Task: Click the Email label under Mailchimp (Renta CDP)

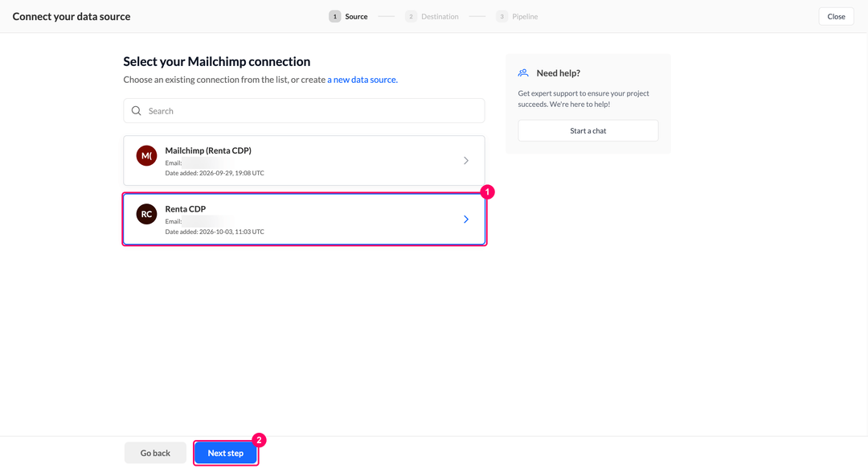Action: [x=174, y=163]
